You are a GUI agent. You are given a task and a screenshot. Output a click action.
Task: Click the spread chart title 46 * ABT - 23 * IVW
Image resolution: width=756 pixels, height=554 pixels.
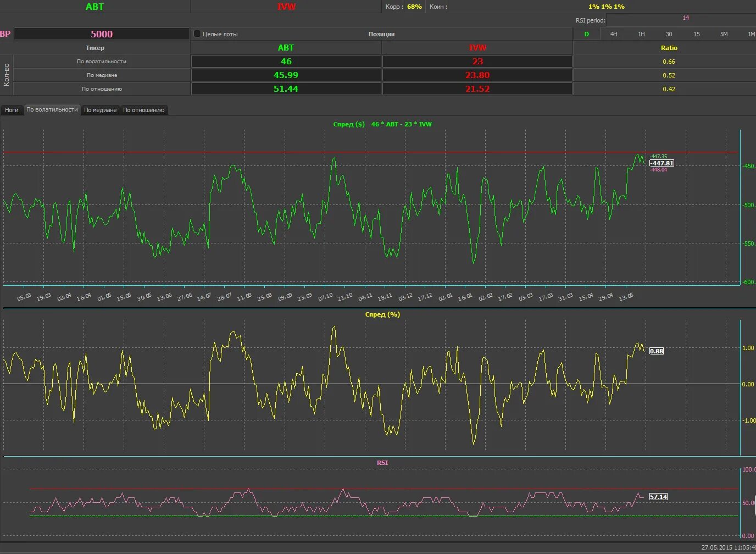pos(402,124)
